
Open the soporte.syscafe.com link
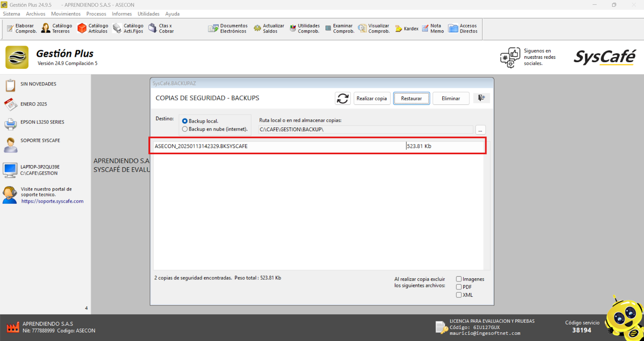click(x=52, y=201)
